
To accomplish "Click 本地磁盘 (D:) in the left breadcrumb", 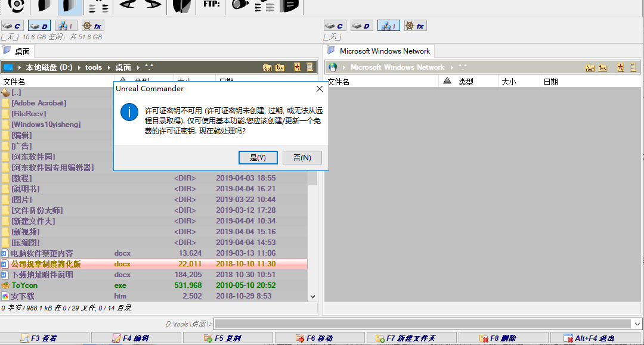I will 49,67.
